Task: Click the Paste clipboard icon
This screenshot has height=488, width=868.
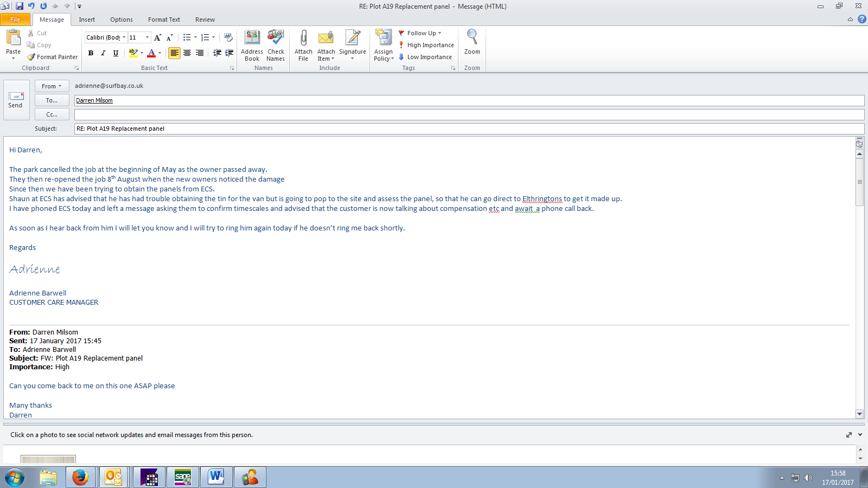Action: pyautogui.click(x=13, y=38)
